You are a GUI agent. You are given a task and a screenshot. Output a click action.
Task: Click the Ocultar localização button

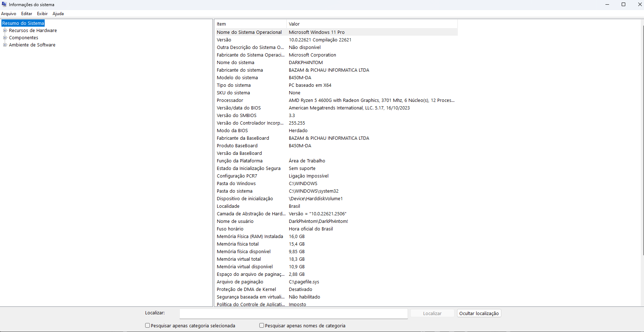point(479,314)
